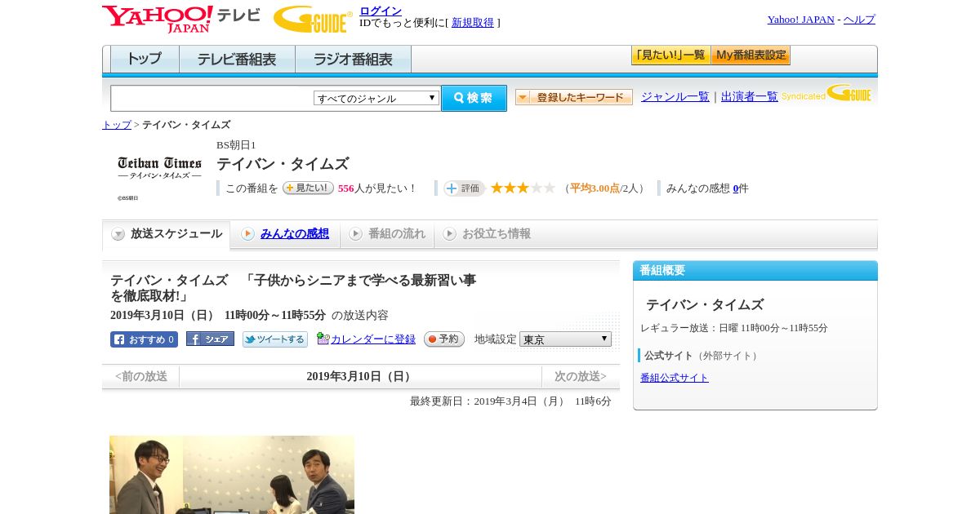Select the 放送スケジュール tab
The image size is (980, 514).
[167, 234]
